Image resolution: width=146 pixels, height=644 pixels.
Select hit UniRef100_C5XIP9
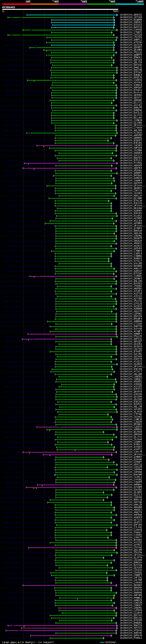coord(131,37)
